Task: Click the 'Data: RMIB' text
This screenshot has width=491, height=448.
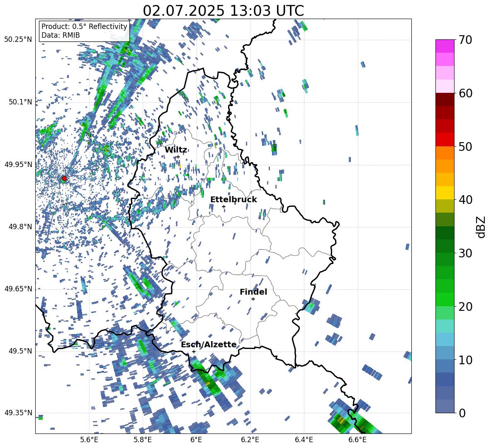Action: pyautogui.click(x=61, y=35)
